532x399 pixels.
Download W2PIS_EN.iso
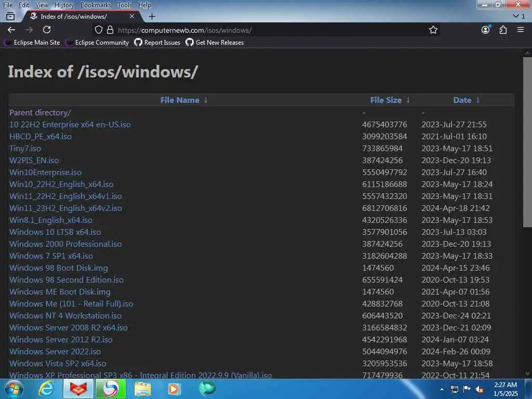tap(34, 160)
